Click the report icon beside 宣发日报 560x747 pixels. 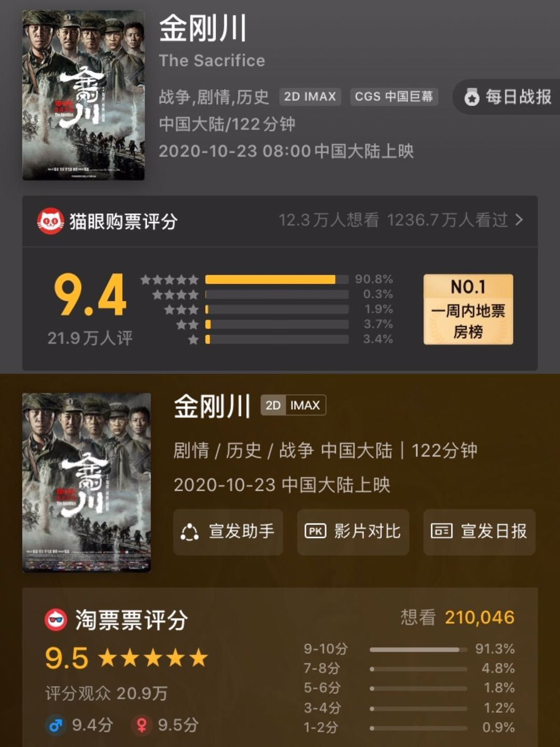(x=442, y=531)
